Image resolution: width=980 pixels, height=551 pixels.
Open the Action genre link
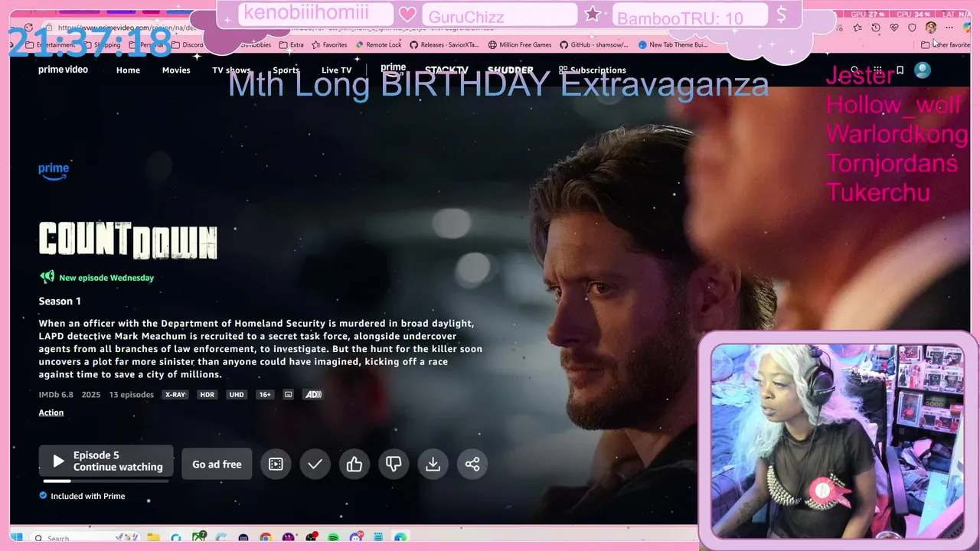51,412
